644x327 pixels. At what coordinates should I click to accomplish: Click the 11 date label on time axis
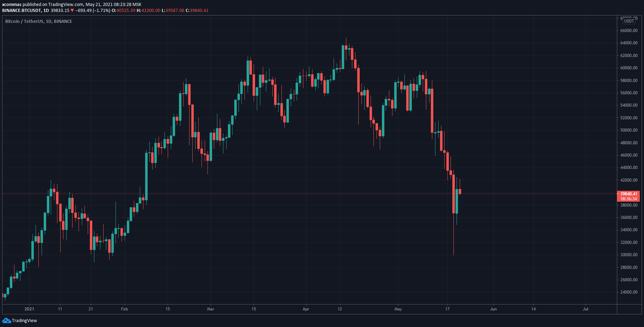click(x=60, y=309)
